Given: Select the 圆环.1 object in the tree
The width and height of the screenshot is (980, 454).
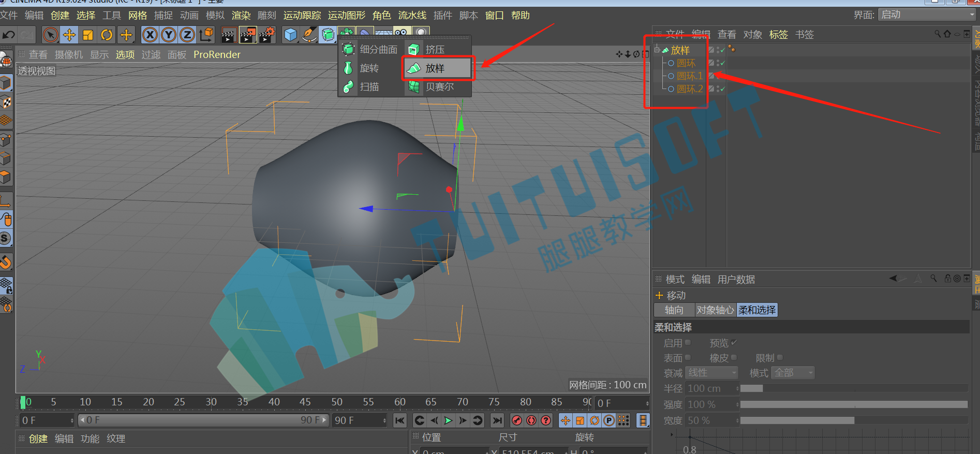Looking at the screenshot, I should click(690, 76).
